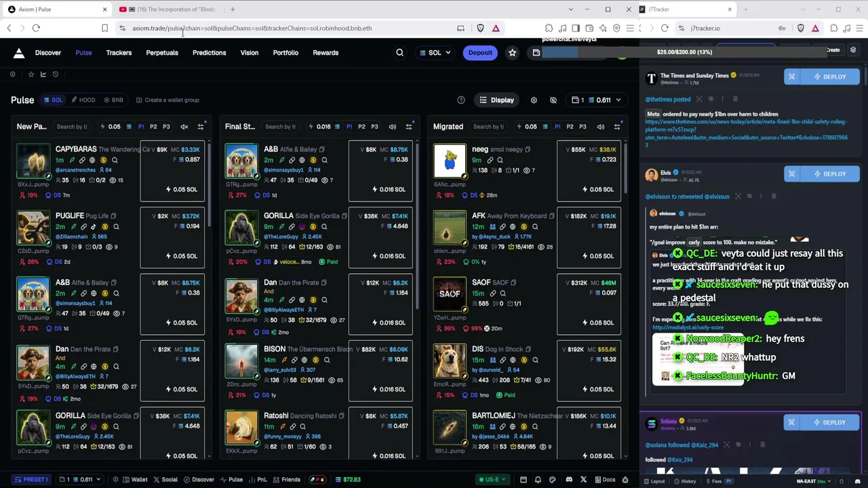This screenshot has width=868, height=488.
Task: Click the X icon in the bottom bar
Action: pos(583,480)
